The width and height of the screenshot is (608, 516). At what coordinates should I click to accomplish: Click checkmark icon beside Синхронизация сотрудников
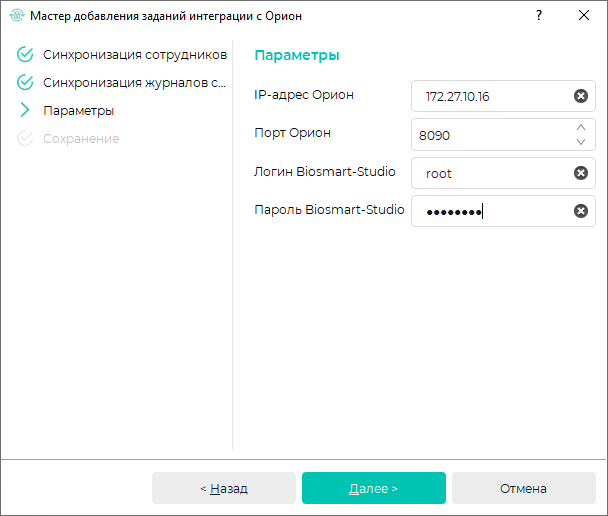25,54
